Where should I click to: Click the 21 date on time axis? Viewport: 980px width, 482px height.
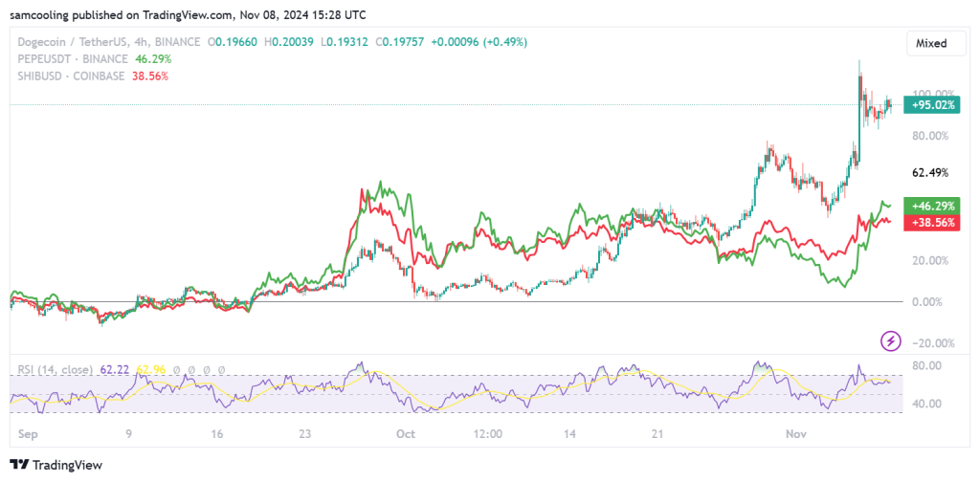pos(656,432)
